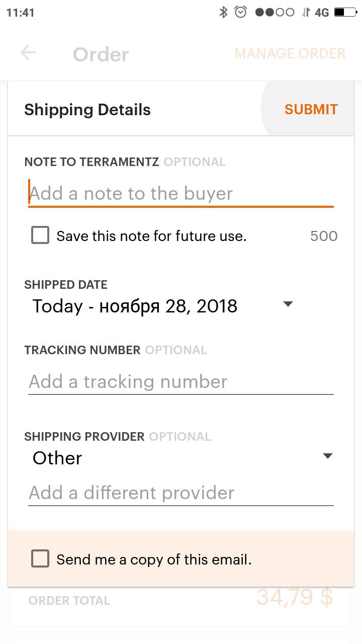Focus the Add a different provider field
Viewport: 362px width, 644px height.
coord(181,493)
